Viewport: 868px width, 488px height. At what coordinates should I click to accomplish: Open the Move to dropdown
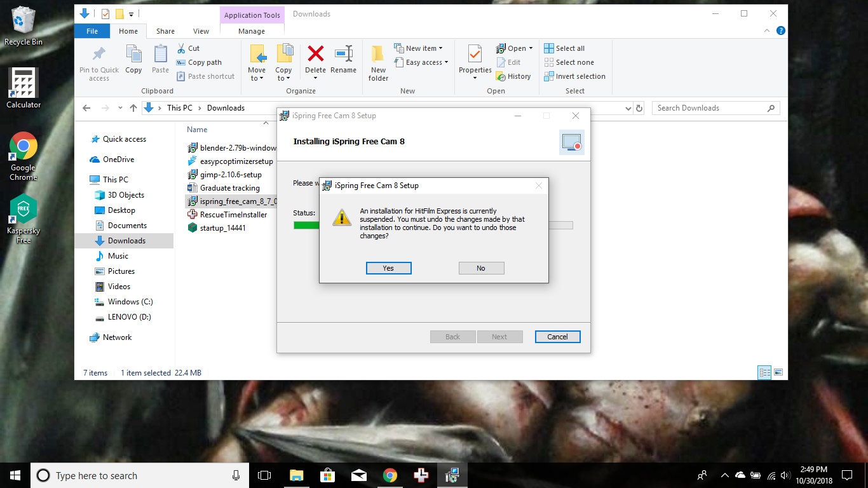coord(257,60)
